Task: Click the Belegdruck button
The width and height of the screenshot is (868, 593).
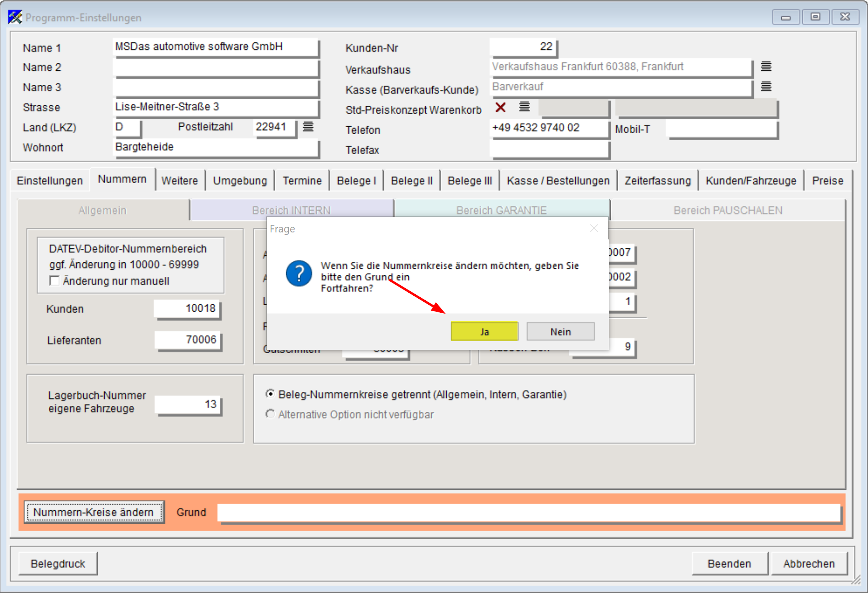Action: (58, 564)
